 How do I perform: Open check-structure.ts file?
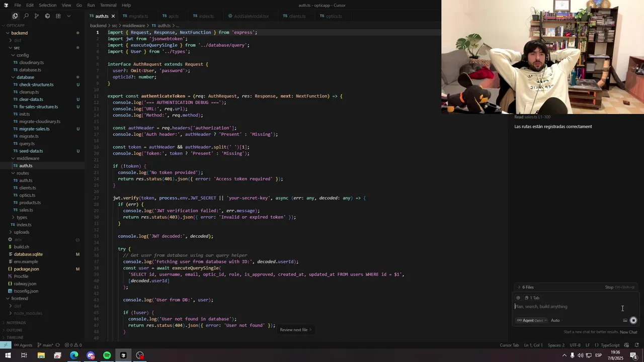(x=36, y=84)
